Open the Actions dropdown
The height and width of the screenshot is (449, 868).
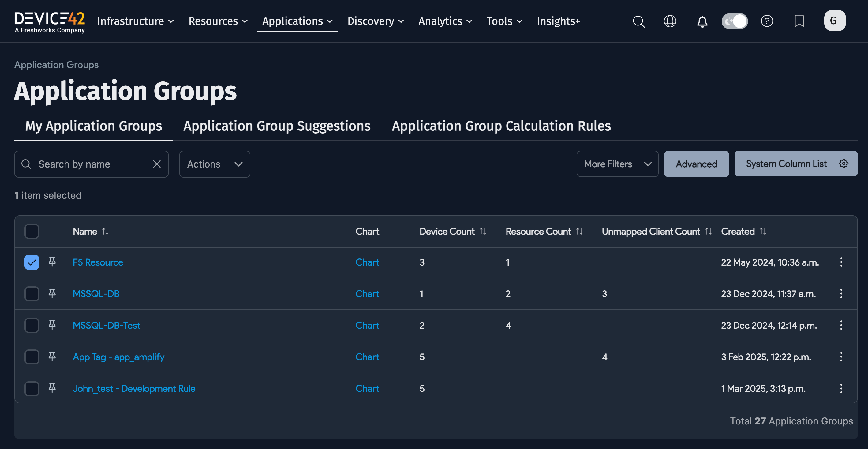214,164
